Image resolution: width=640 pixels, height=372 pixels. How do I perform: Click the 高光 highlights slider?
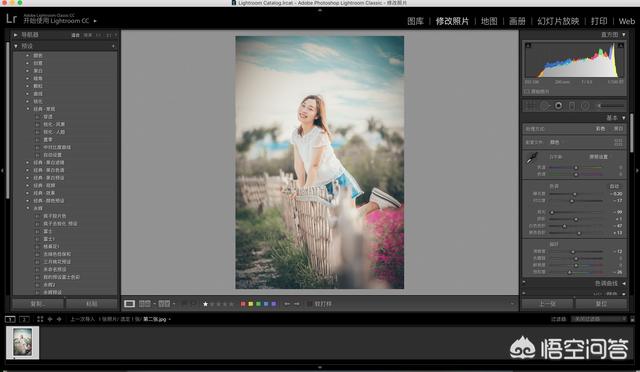[576, 212]
